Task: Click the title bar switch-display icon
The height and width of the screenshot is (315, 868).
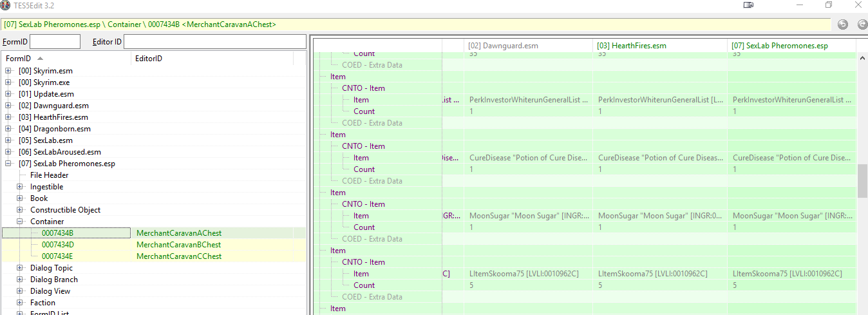Action: [x=748, y=5]
